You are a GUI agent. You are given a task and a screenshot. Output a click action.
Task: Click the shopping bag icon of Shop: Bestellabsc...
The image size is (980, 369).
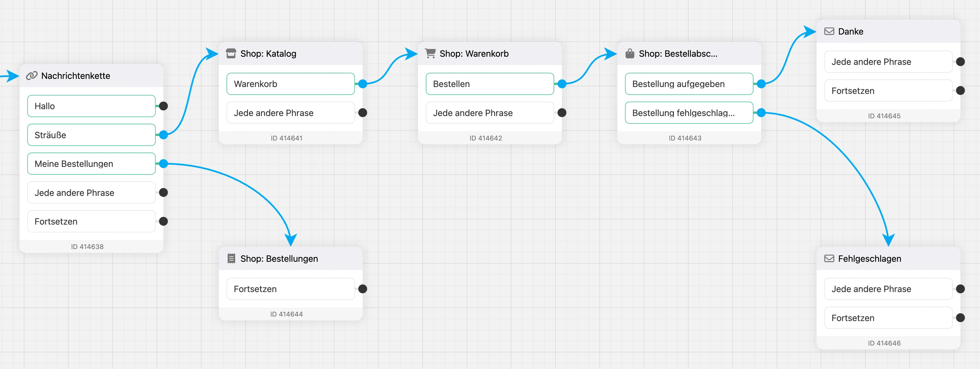point(630,53)
